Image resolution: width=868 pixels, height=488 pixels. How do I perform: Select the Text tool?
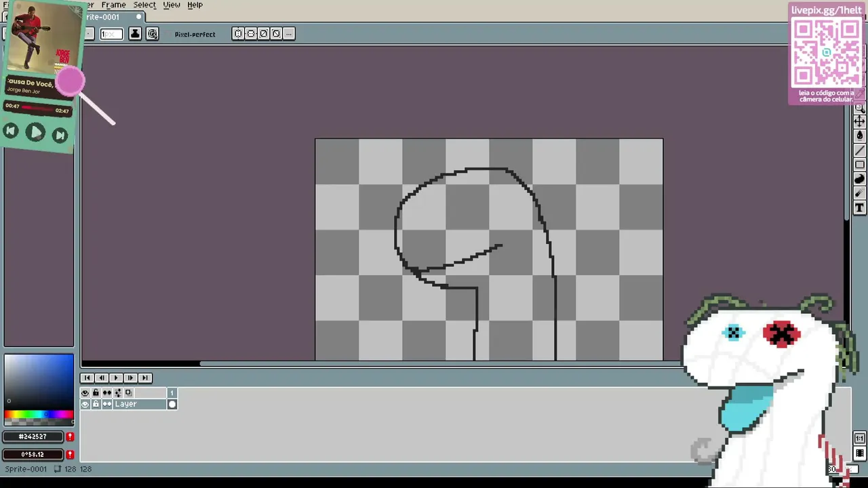tap(859, 207)
